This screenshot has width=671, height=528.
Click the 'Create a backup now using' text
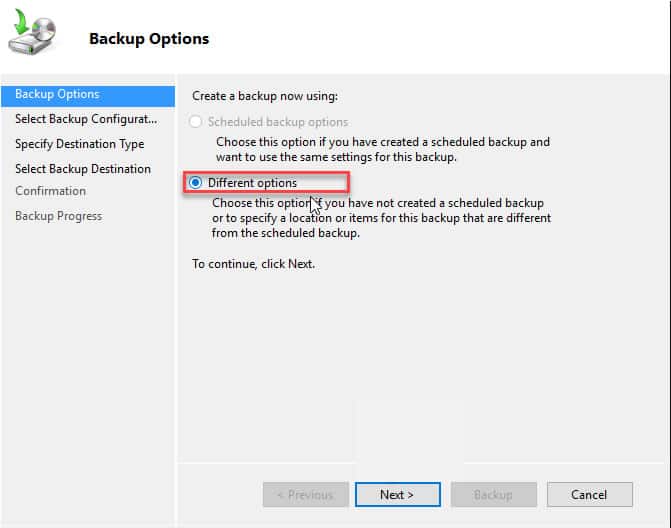coord(265,96)
